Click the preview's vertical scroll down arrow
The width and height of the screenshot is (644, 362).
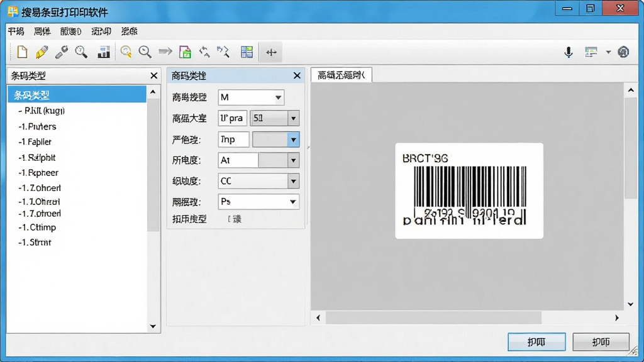click(x=631, y=304)
